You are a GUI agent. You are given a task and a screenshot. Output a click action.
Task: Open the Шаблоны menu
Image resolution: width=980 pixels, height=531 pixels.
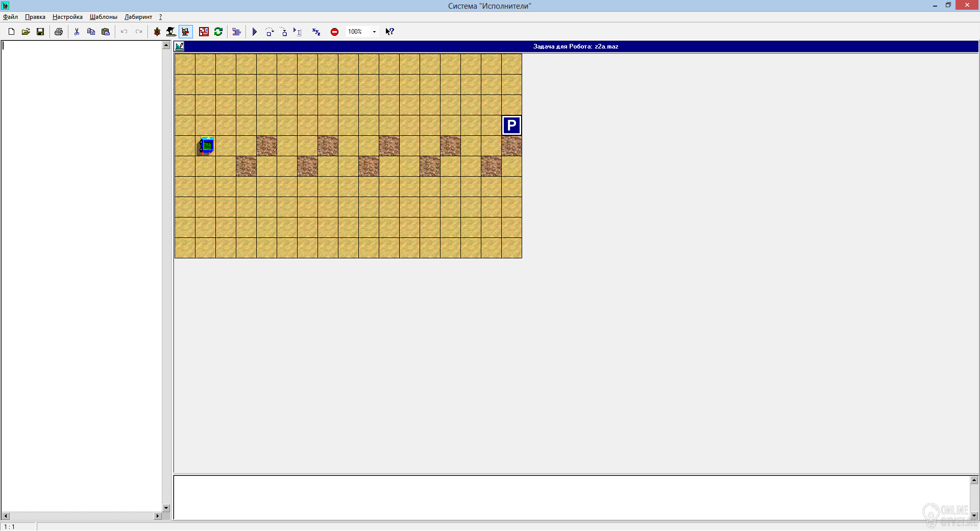point(104,17)
